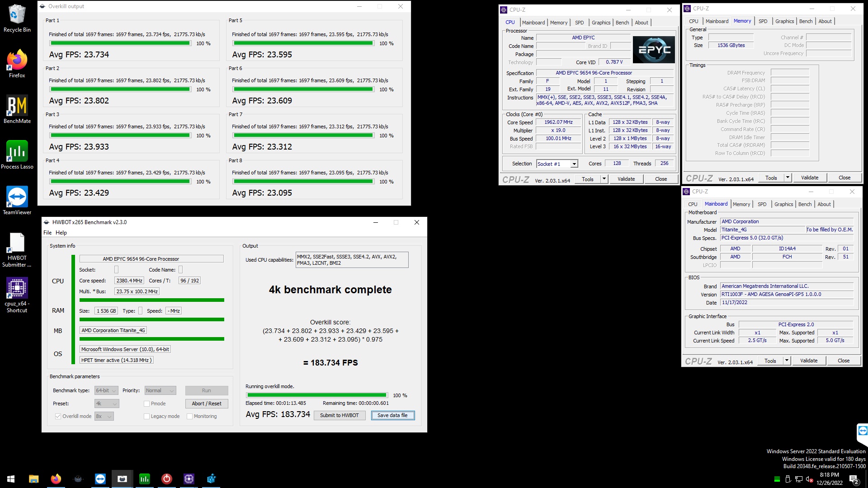Open the Preset 4k dropdown
Viewport: 868px width, 488px height.
coord(107,404)
